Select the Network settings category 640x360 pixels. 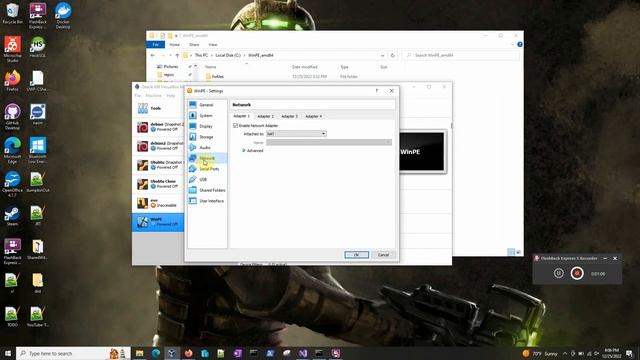tap(207, 158)
